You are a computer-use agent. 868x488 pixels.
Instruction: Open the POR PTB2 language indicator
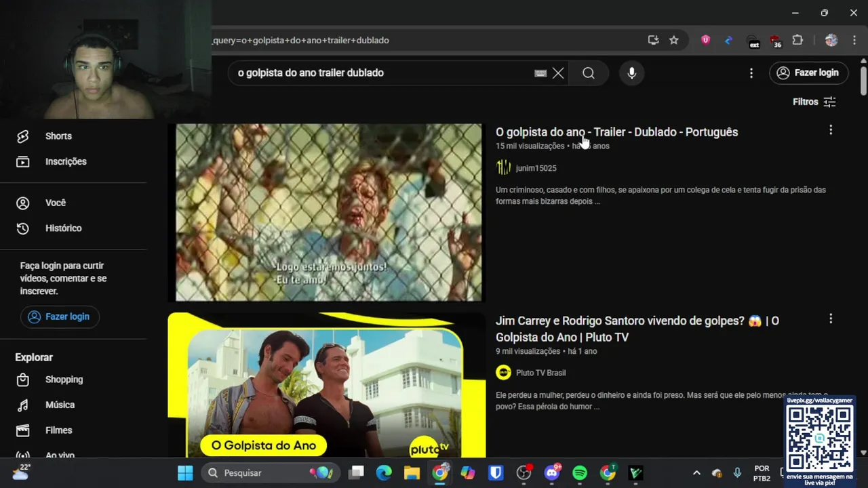[762, 473]
